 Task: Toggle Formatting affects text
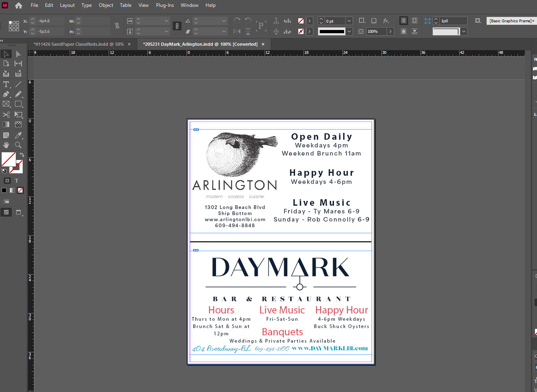point(17,181)
